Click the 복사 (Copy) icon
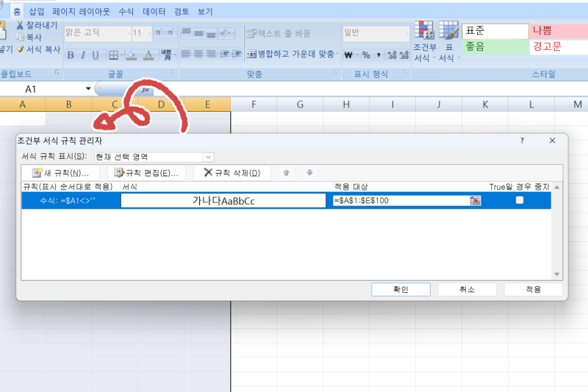Screen dimensions: 588x392 tap(20, 37)
